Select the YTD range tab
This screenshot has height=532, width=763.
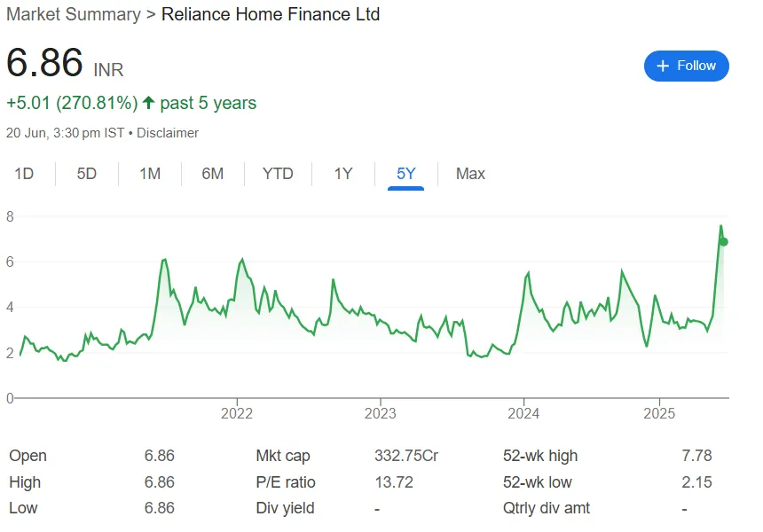[x=278, y=174]
